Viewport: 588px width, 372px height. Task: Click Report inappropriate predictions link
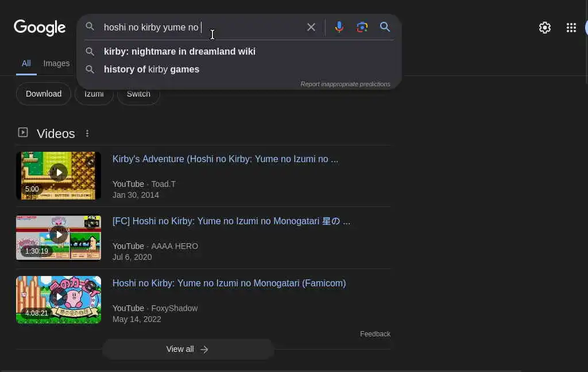(345, 84)
